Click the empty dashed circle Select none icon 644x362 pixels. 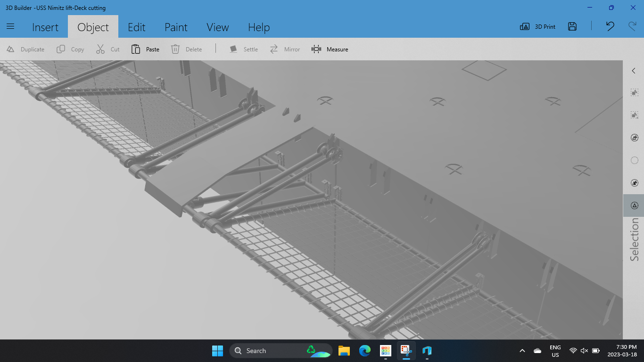click(635, 160)
